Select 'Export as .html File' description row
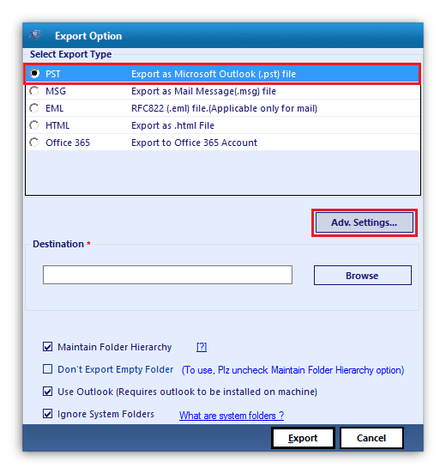The image size is (446, 474). tap(223, 125)
